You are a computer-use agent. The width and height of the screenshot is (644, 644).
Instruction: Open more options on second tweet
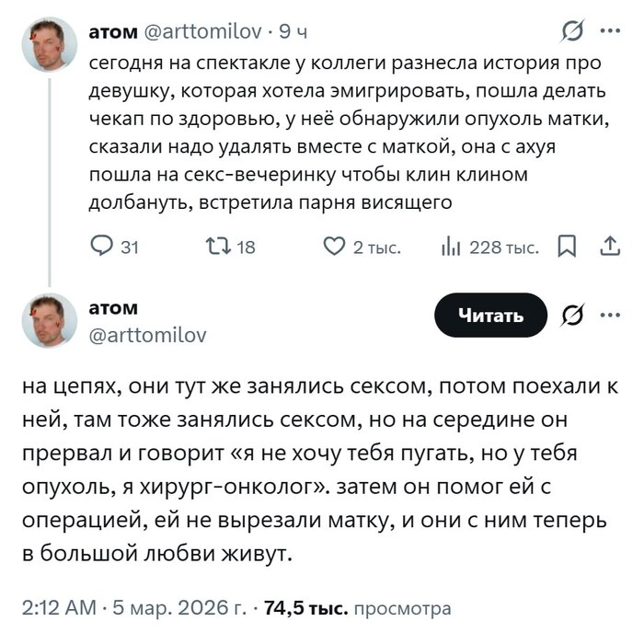(609, 316)
